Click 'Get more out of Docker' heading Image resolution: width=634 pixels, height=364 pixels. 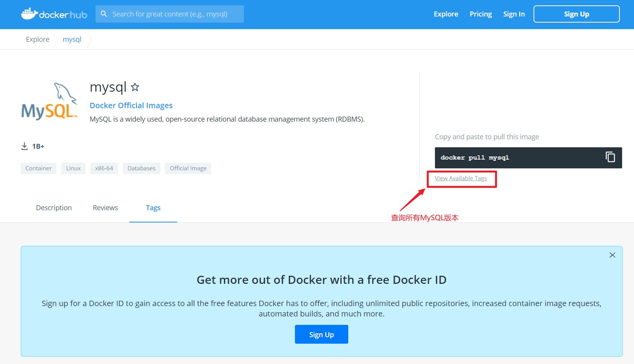[321, 280]
